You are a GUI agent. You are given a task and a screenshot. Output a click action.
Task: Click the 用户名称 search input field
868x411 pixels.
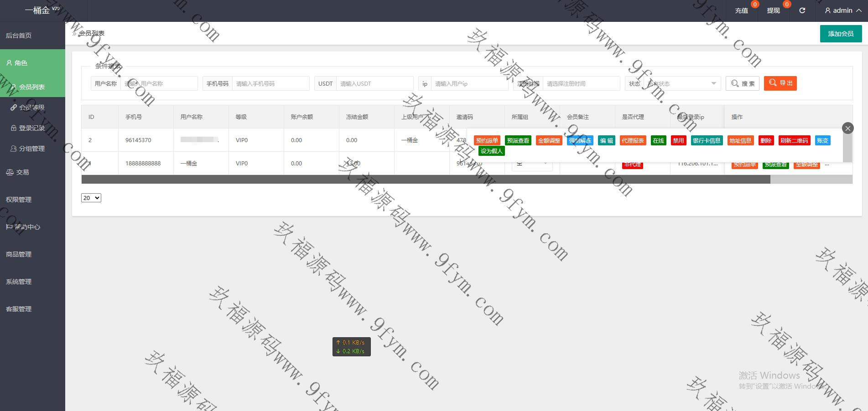pos(159,83)
